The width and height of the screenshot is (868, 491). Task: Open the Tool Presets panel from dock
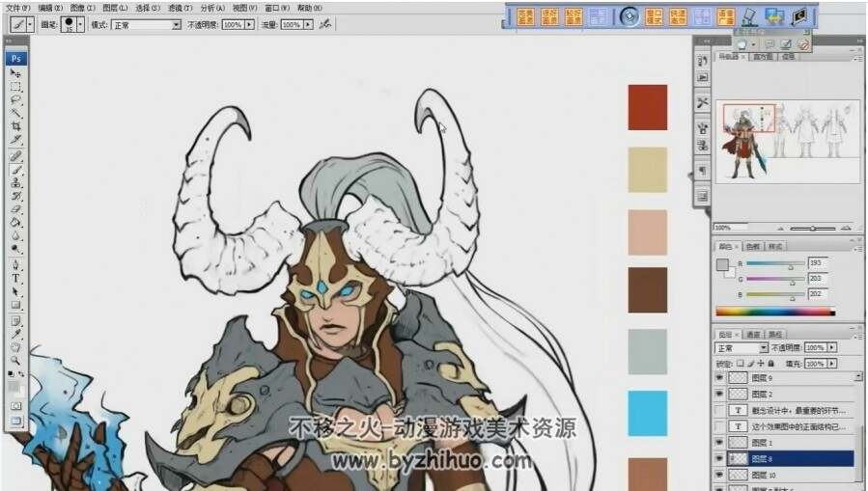click(703, 103)
